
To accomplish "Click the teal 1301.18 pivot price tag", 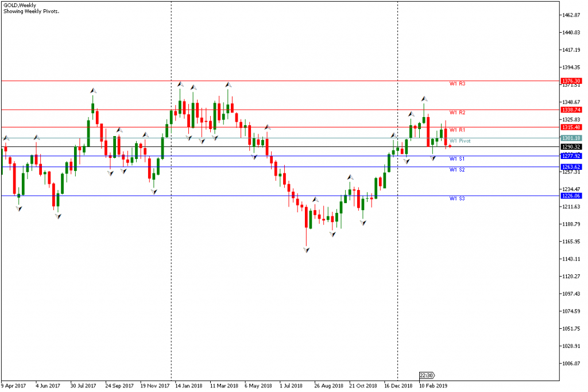I will coord(572,138).
